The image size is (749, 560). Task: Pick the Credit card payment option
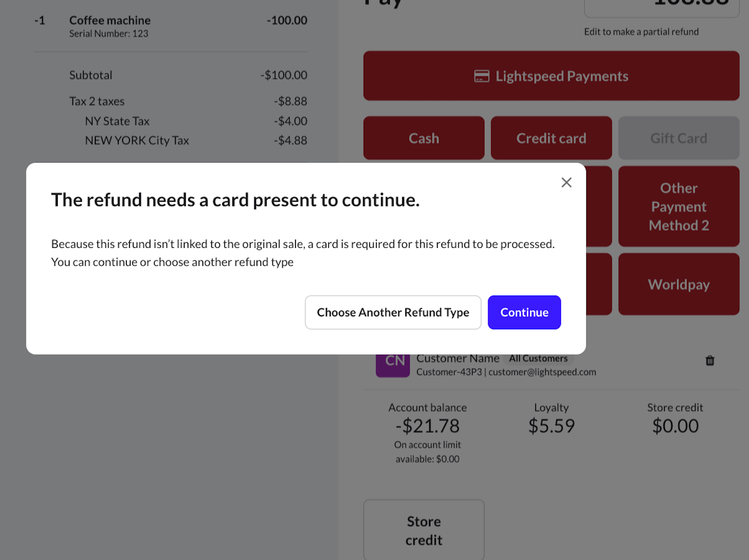pos(551,138)
